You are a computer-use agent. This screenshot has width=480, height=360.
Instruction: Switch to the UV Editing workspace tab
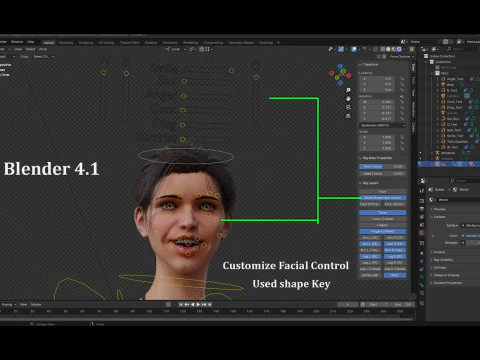click(x=106, y=43)
